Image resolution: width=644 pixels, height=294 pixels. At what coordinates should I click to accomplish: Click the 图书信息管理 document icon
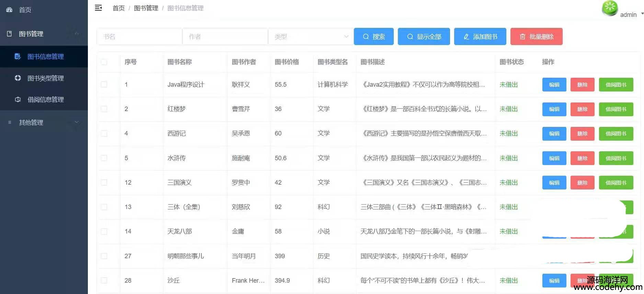point(18,56)
